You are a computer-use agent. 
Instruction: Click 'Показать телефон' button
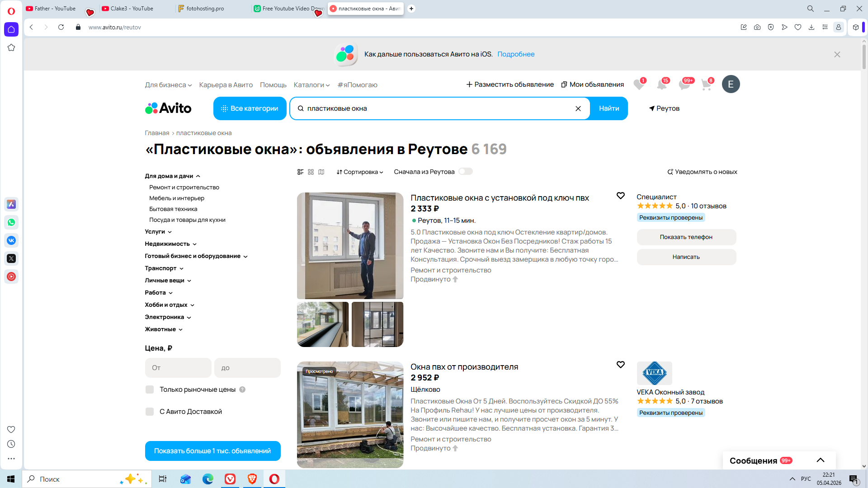686,237
